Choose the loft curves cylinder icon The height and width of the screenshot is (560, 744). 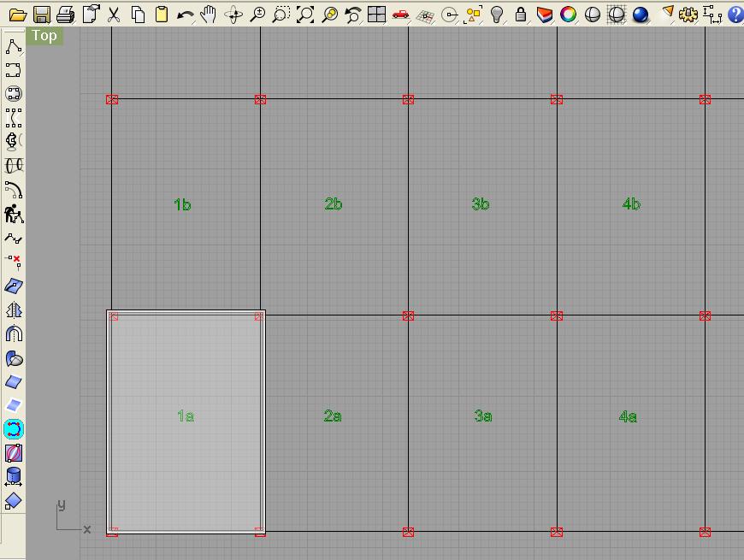14,166
